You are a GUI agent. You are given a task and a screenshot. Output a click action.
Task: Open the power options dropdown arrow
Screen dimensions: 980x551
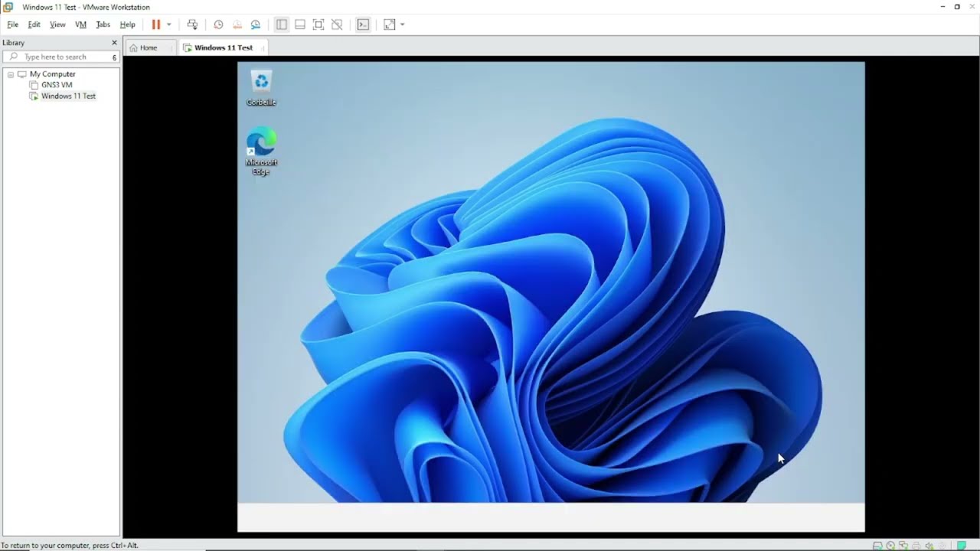pyautogui.click(x=169, y=24)
